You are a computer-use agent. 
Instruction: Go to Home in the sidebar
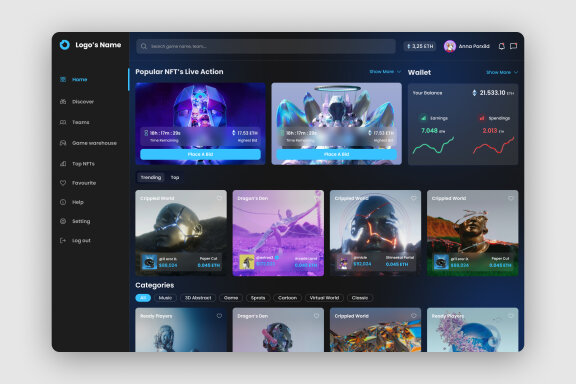click(x=79, y=79)
